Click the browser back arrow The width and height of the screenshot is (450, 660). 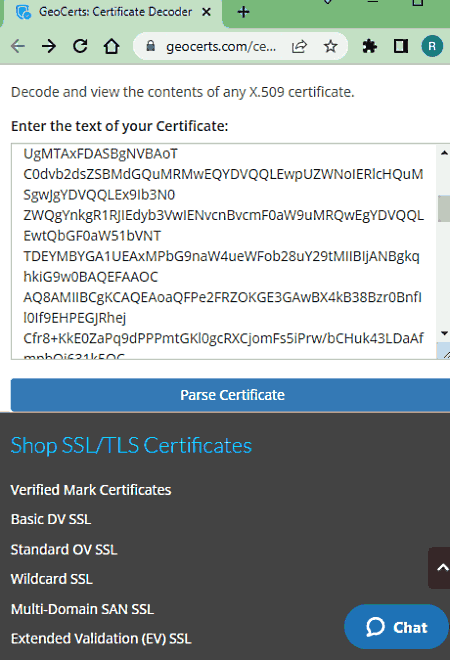pyautogui.click(x=18, y=46)
